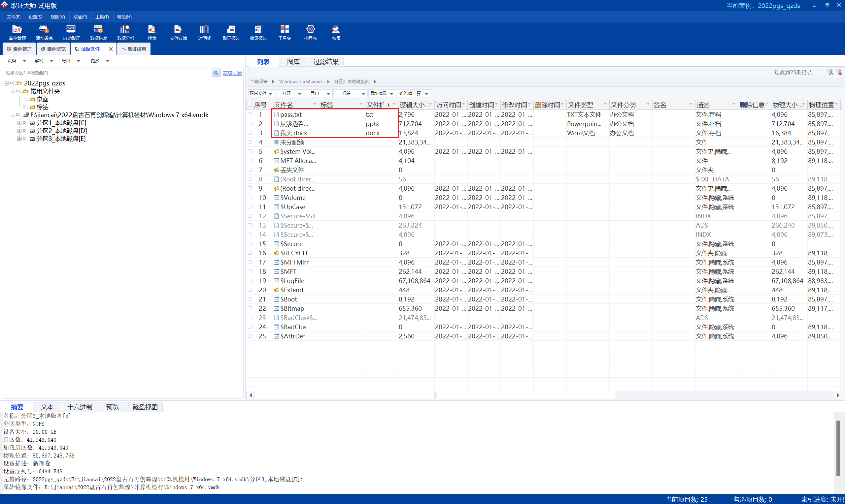The height and width of the screenshot is (504, 845).
Task: Open the 小程序 icon
Action: (x=310, y=33)
